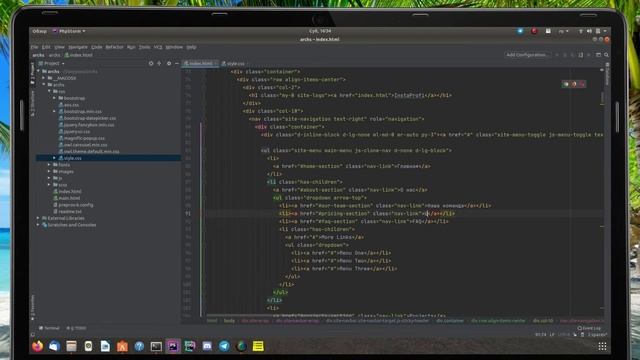
Task: Open PhpStorm app menu in top bar
Action: pyautogui.click(x=69, y=31)
